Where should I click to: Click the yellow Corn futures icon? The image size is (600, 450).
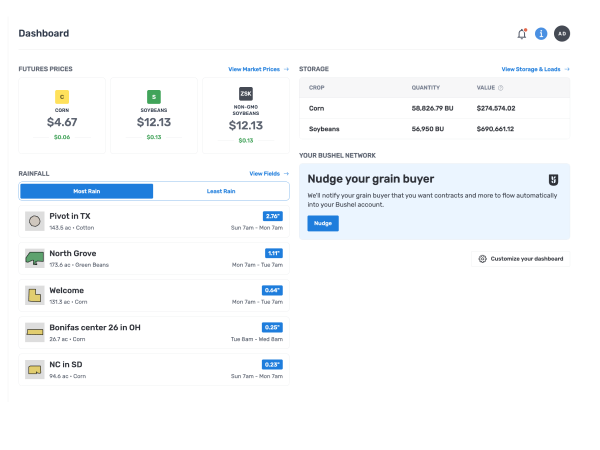click(62, 97)
